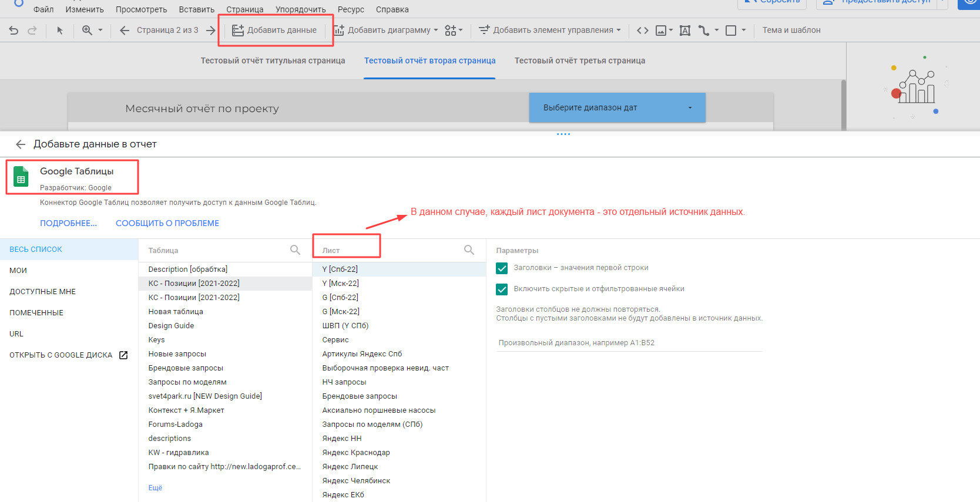Go to the next report page
Image resolution: width=980 pixels, height=502 pixels.
pos(210,31)
